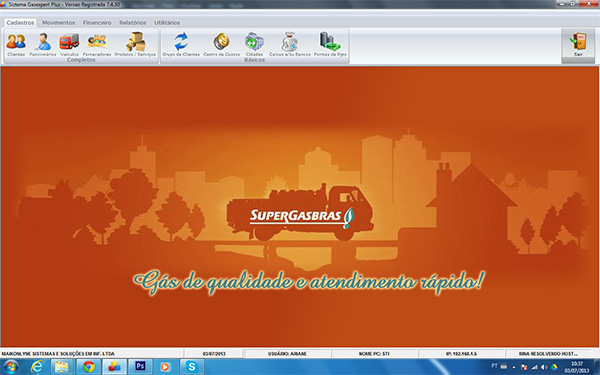
Task: Click the volume speaker tray icon
Action: (x=544, y=367)
